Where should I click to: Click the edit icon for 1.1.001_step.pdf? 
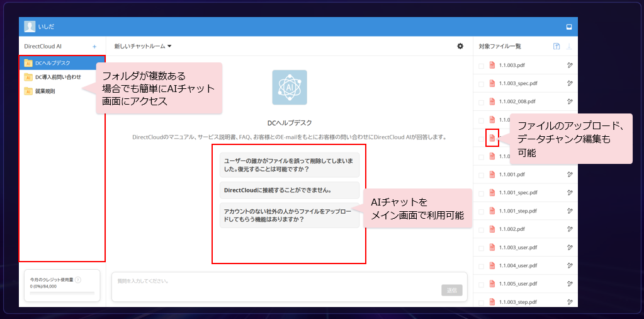coord(570,211)
